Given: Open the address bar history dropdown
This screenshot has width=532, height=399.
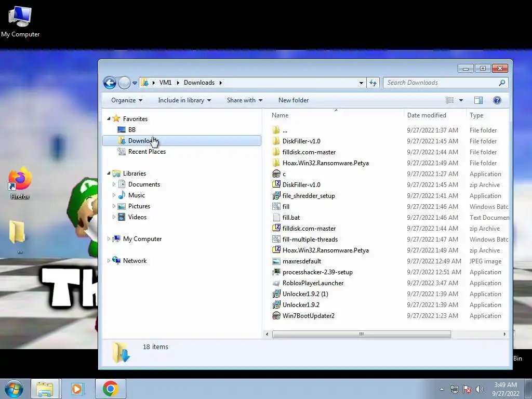Looking at the screenshot, I should 361,83.
